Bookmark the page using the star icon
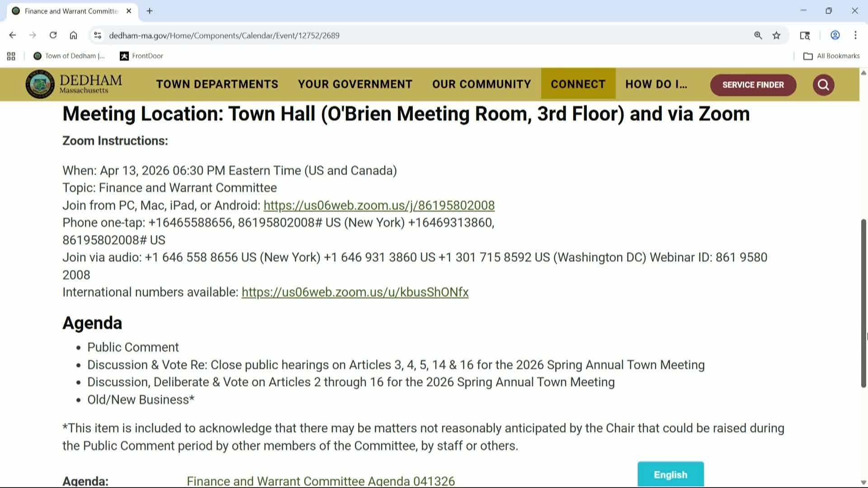868x488 pixels. 777,35
